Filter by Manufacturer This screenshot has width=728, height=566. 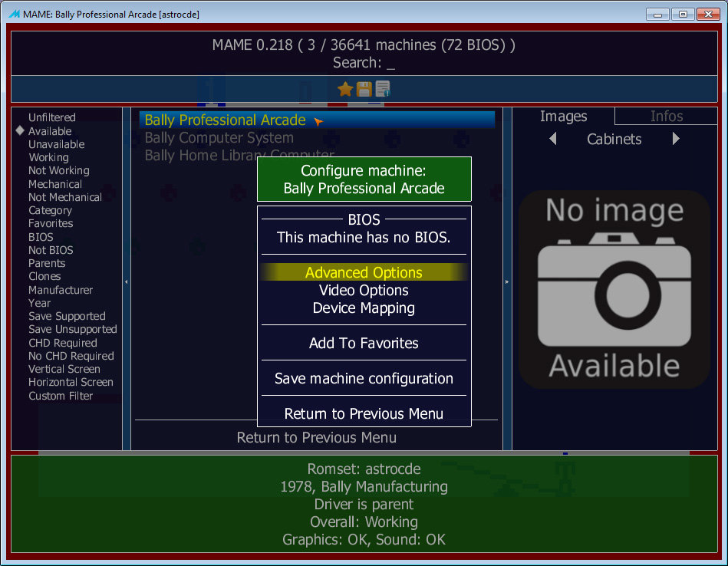click(x=61, y=290)
